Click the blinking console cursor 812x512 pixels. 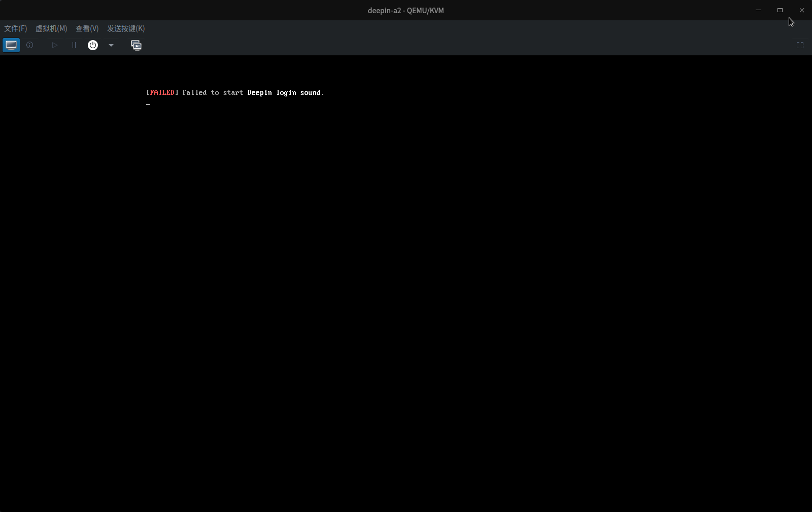[148, 104]
